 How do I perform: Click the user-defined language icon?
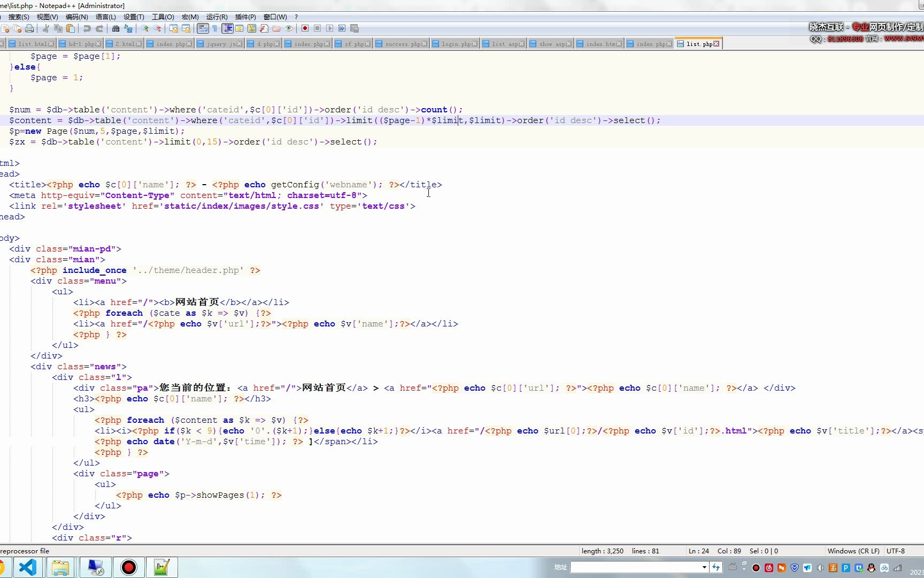[240, 28]
